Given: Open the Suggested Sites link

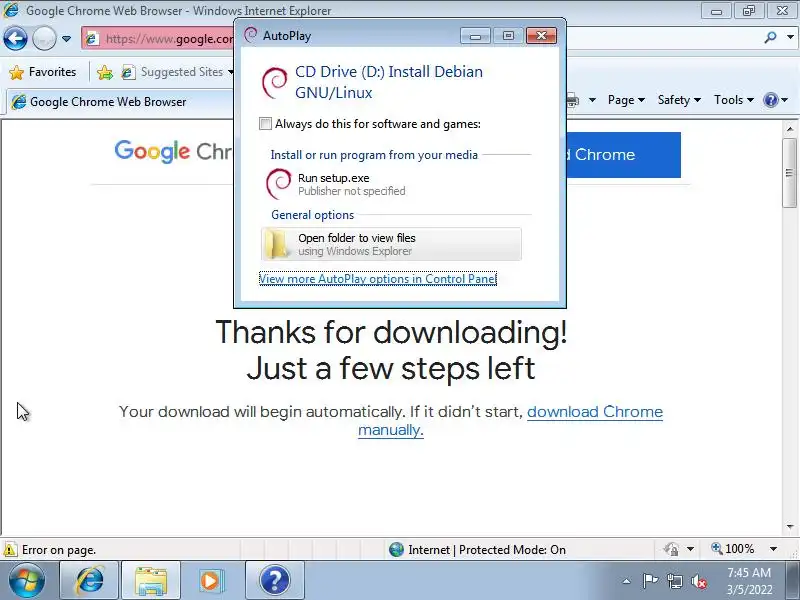Looking at the screenshot, I should (177, 72).
